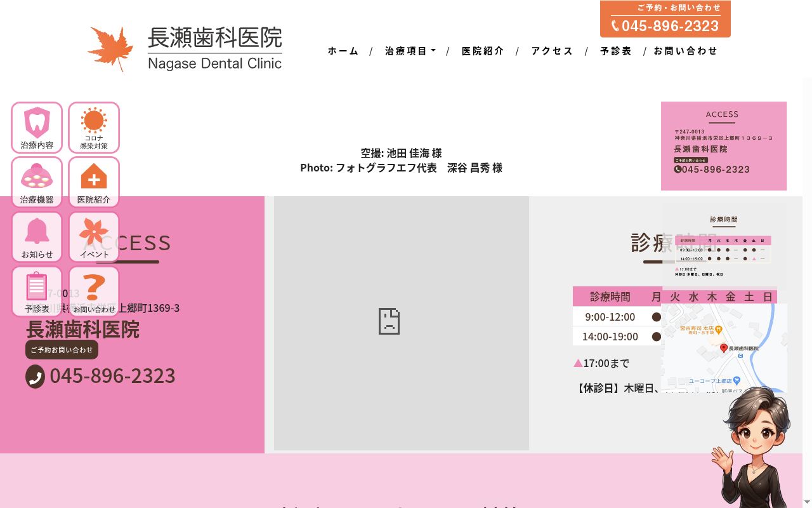Viewport: 812px width, 508px height.
Task: Open the 医院紹介 house icon tile
Action: point(94,182)
